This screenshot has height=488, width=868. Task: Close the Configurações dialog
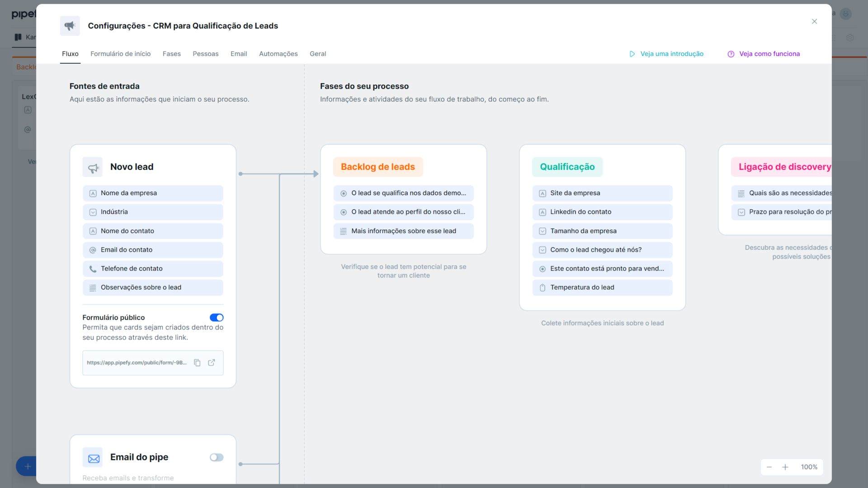tap(814, 21)
